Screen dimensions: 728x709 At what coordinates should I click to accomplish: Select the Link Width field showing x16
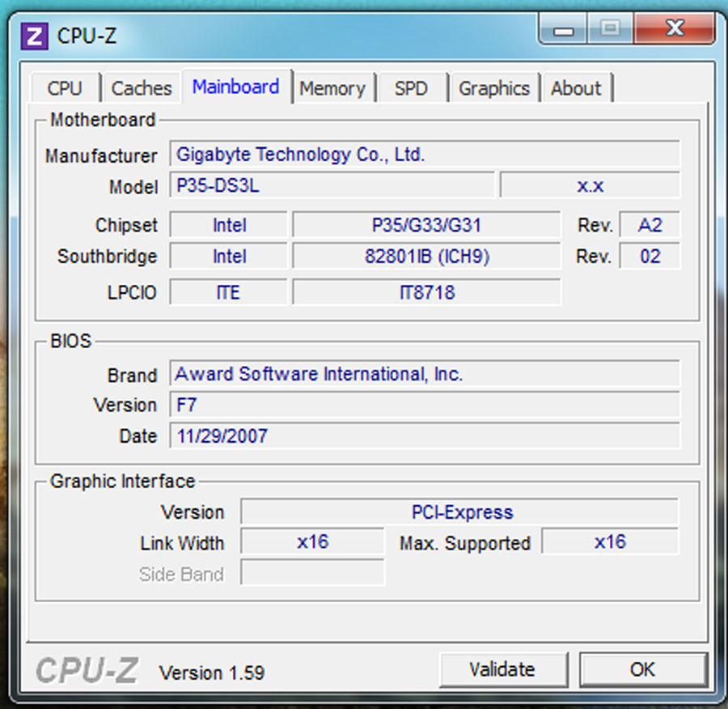coord(311,541)
